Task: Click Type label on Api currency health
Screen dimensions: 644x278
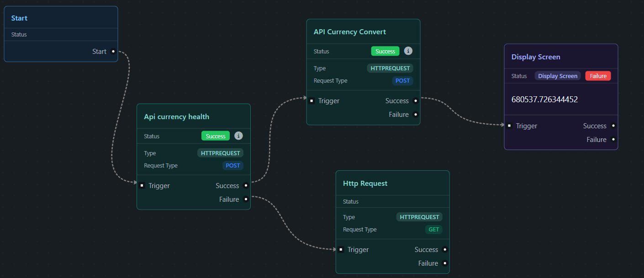Action: tap(150, 153)
